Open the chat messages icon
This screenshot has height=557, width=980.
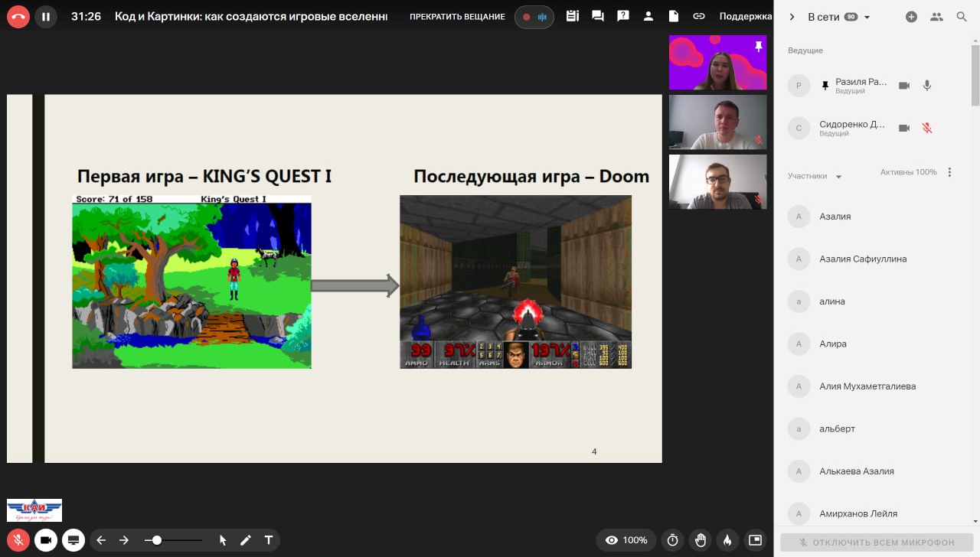point(598,16)
